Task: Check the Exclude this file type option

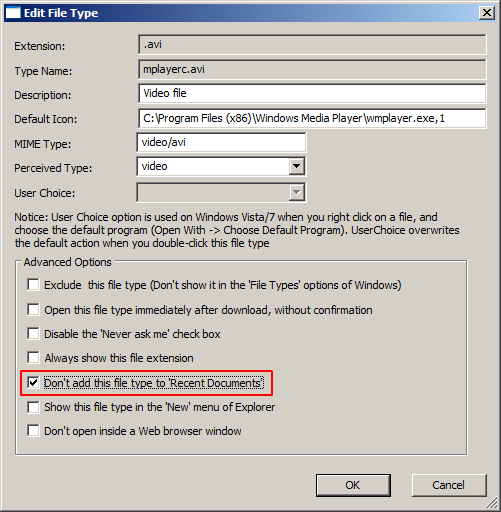Action: (33, 285)
